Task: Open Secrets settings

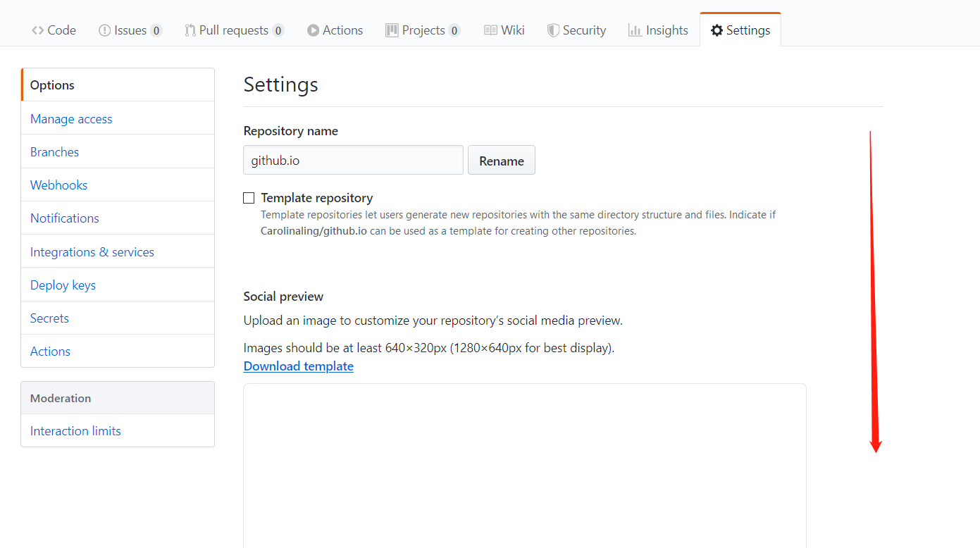Action: click(x=118, y=318)
